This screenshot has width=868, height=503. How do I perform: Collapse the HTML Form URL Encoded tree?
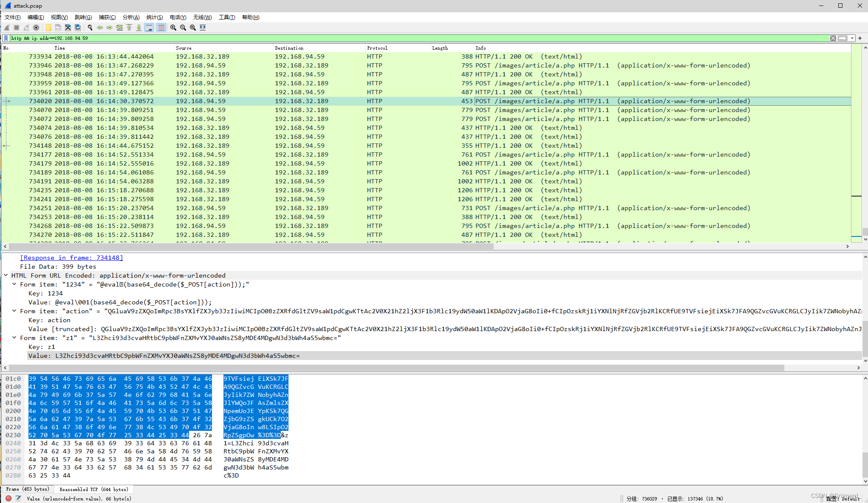pyautogui.click(x=6, y=275)
